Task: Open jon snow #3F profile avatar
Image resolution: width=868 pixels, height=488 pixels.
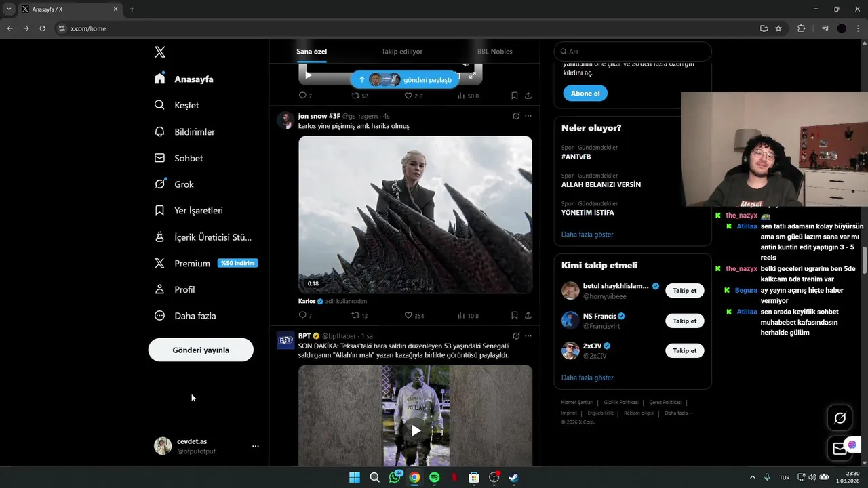Action: [285, 120]
